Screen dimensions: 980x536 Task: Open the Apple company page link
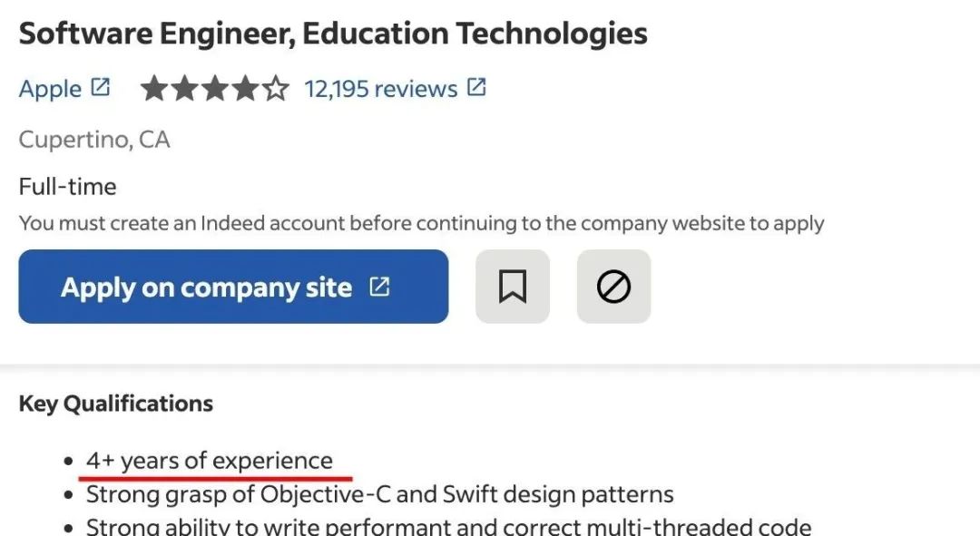click(50, 89)
